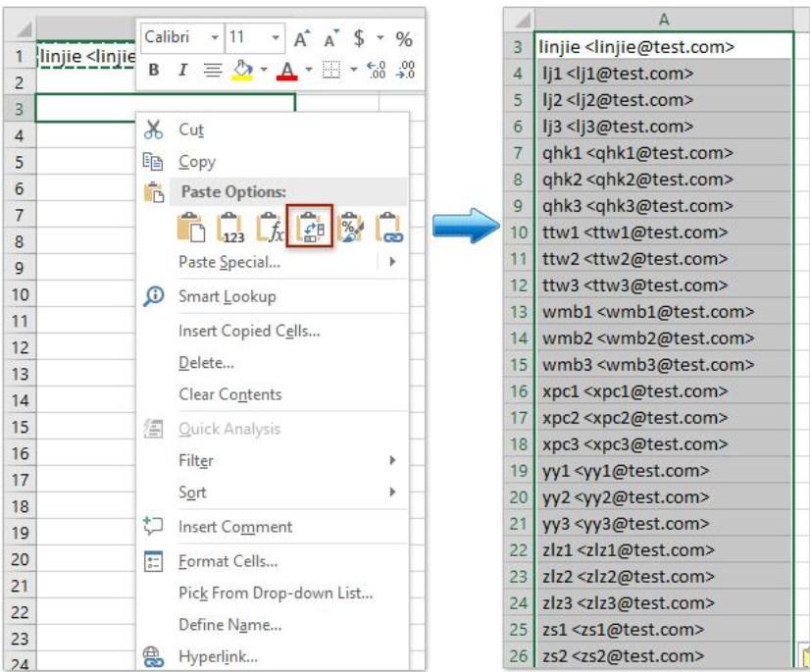Open Format Cells... dialog entry
Screen dimensions: 810x672
[x=274, y=561]
